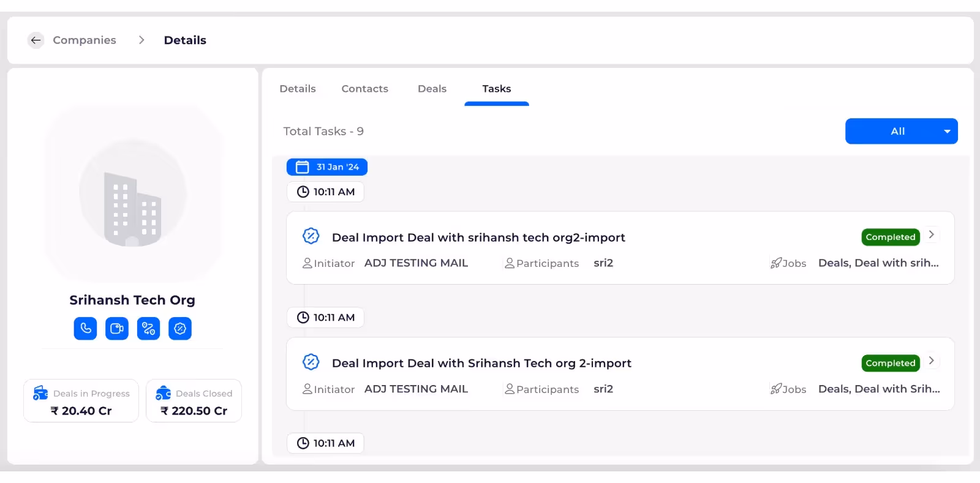Go to Companies breadcrumb link
The width and height of the screenshot is (980, 483).
click(85, 40)
